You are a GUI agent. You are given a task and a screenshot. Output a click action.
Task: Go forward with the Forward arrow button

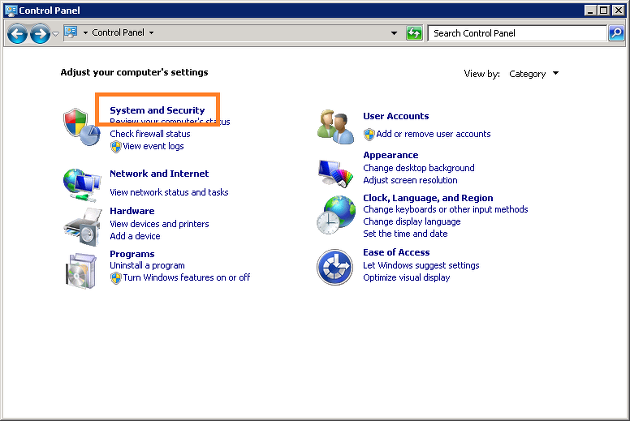coord(40,33)
